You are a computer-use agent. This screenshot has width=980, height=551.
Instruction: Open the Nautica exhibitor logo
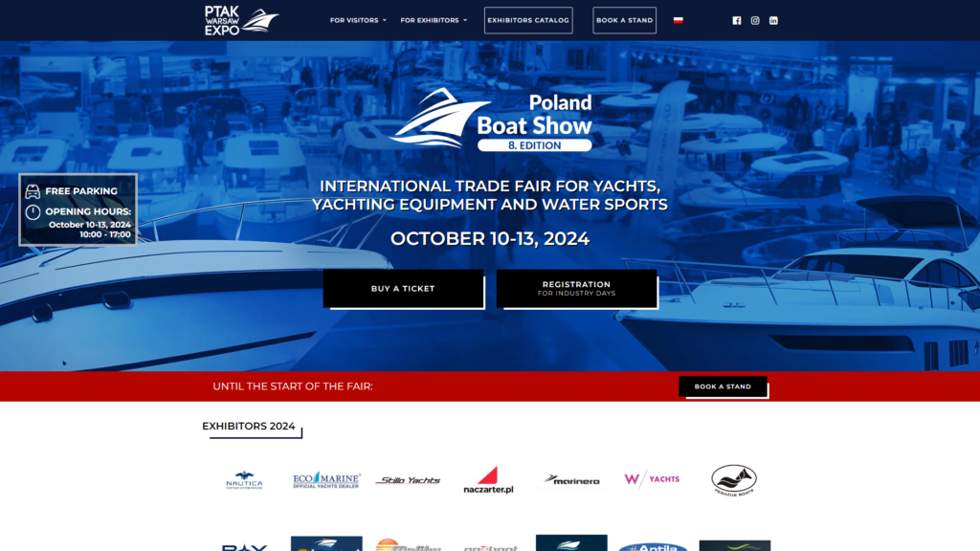tap(244, 480)
